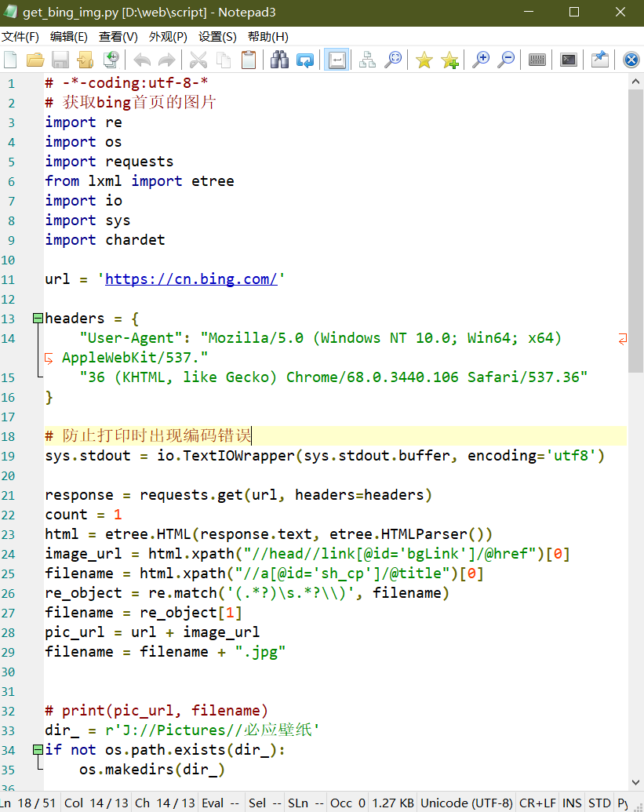
Task: Add to favorites star-plus icon
Action: (x=449, y=60)
